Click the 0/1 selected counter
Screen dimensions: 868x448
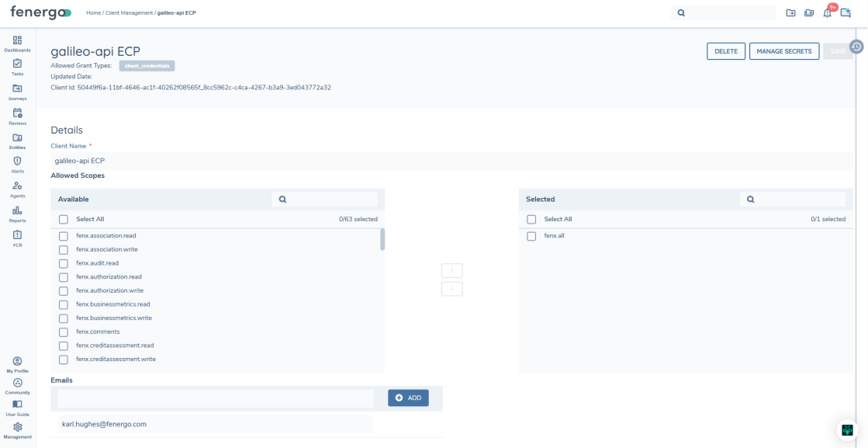828,219
